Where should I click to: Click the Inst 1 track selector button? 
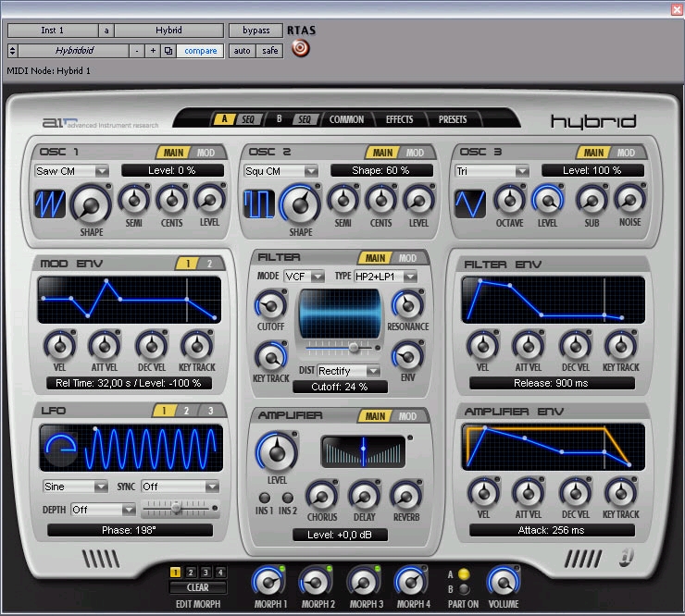(x=53, y=31)
